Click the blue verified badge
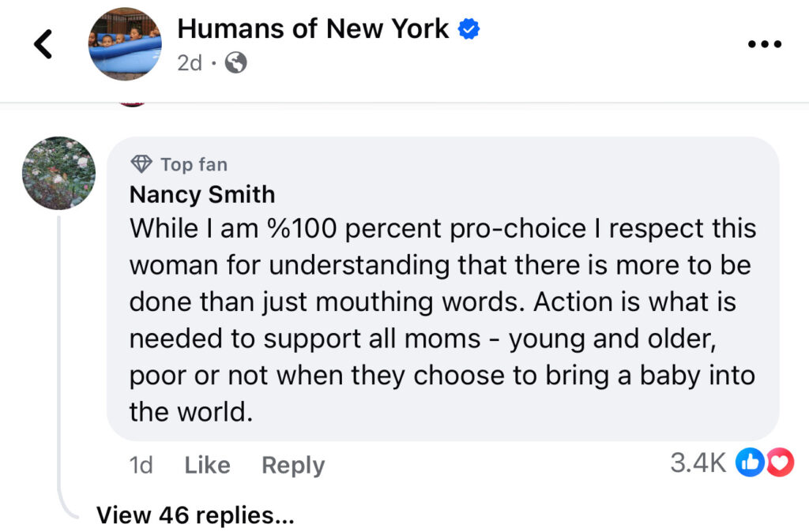The height and width of the screenshot is (532, 809). click(x=470, y=30)
